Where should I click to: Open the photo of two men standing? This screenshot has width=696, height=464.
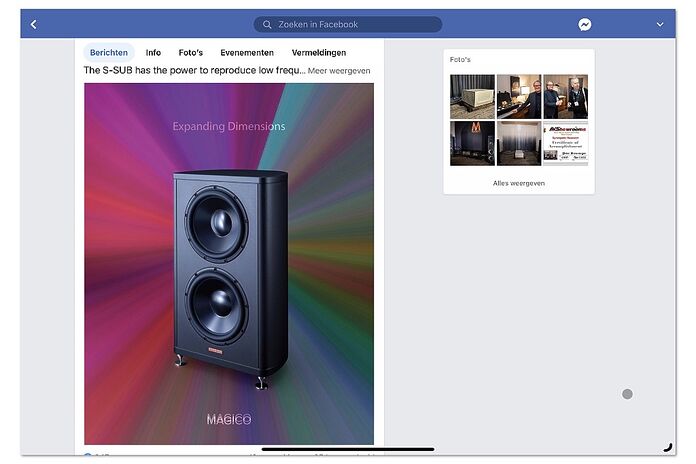tap(566, 96)
